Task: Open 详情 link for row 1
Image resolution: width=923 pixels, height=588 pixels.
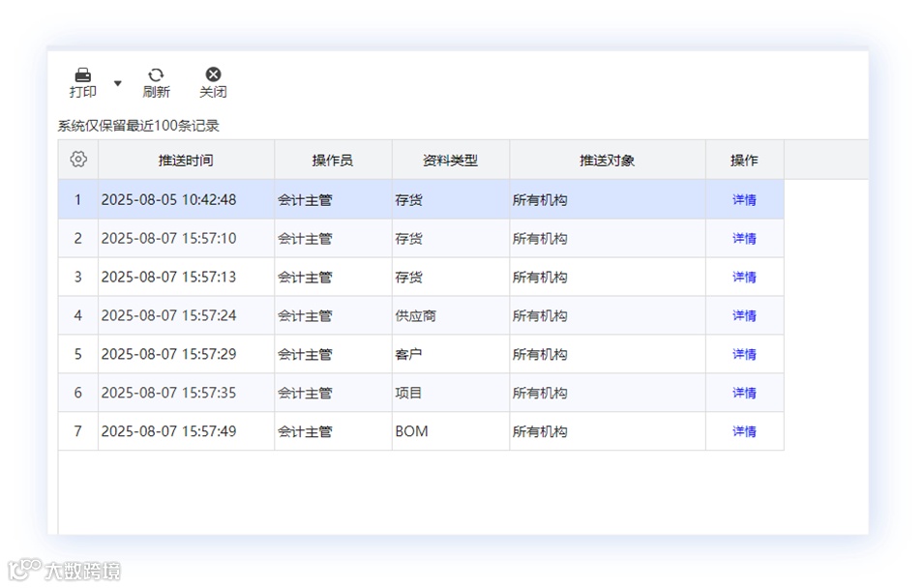Action: point(744,200)
